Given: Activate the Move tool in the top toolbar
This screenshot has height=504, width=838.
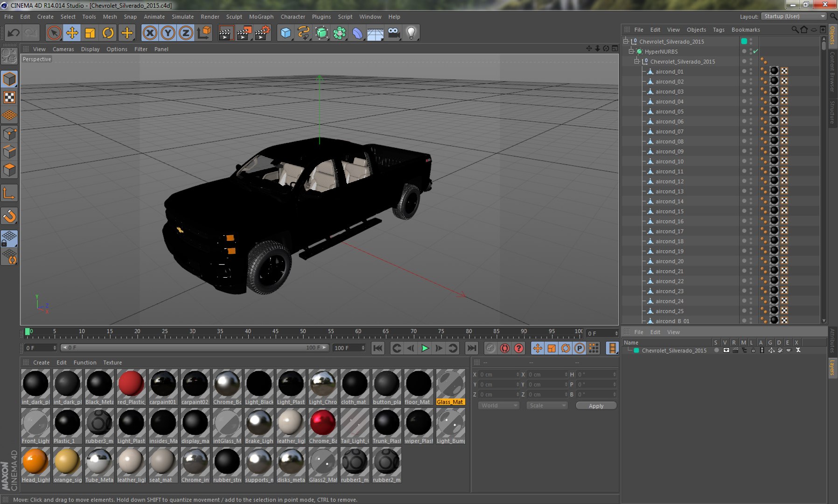Looking at the screenshot, I should point(72,33).
